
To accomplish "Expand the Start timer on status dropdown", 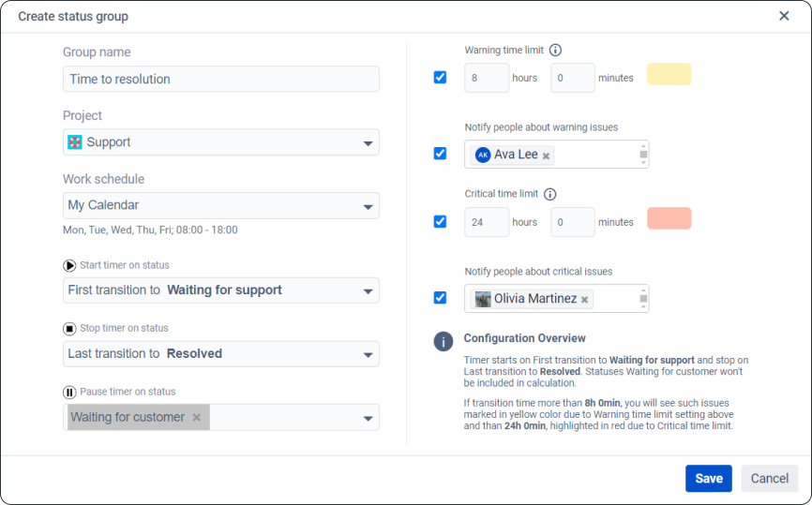I will click(x=221, y=290).
